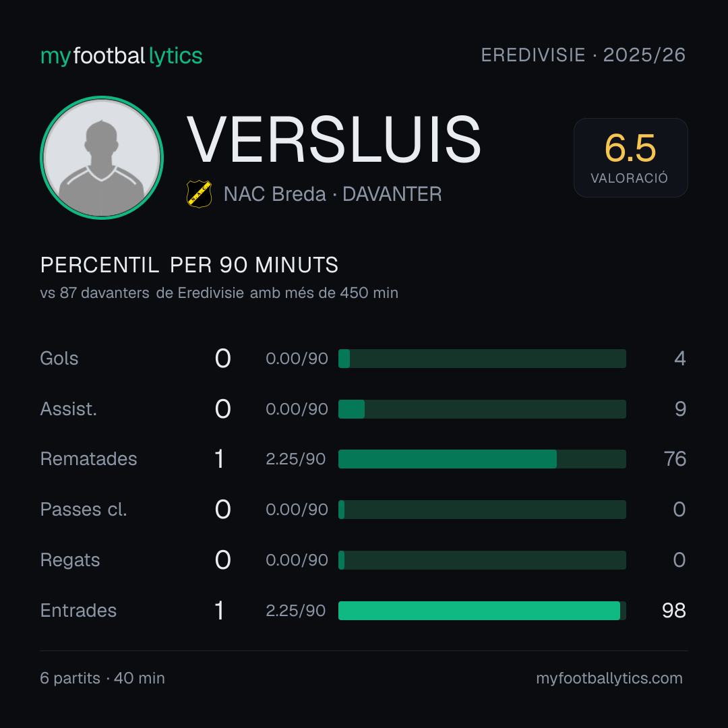This screenshot has height=728, width=728.
Task: Click the Rematades percentile value 76
Action: 675,459
